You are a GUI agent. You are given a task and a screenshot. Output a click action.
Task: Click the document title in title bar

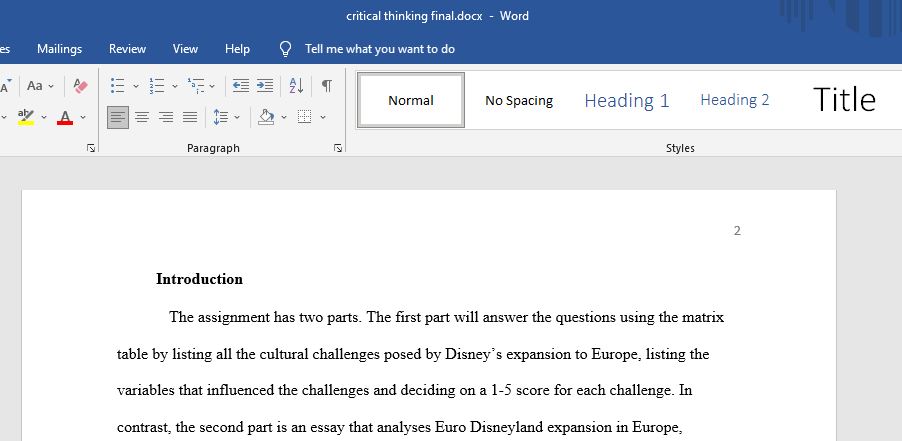[414, 16]
